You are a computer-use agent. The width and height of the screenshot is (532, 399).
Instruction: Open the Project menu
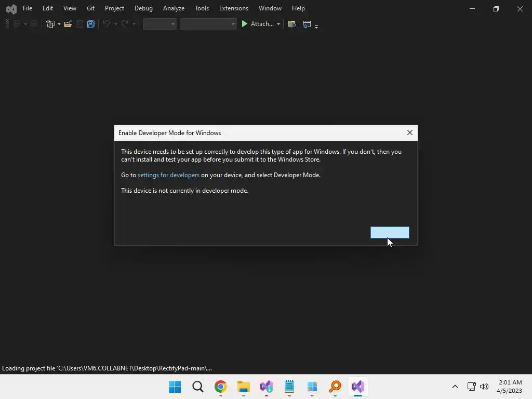[114, 8]
